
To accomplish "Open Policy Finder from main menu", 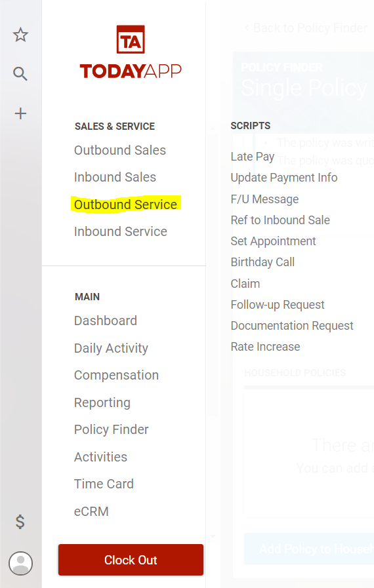I will [x=112, y=429].
